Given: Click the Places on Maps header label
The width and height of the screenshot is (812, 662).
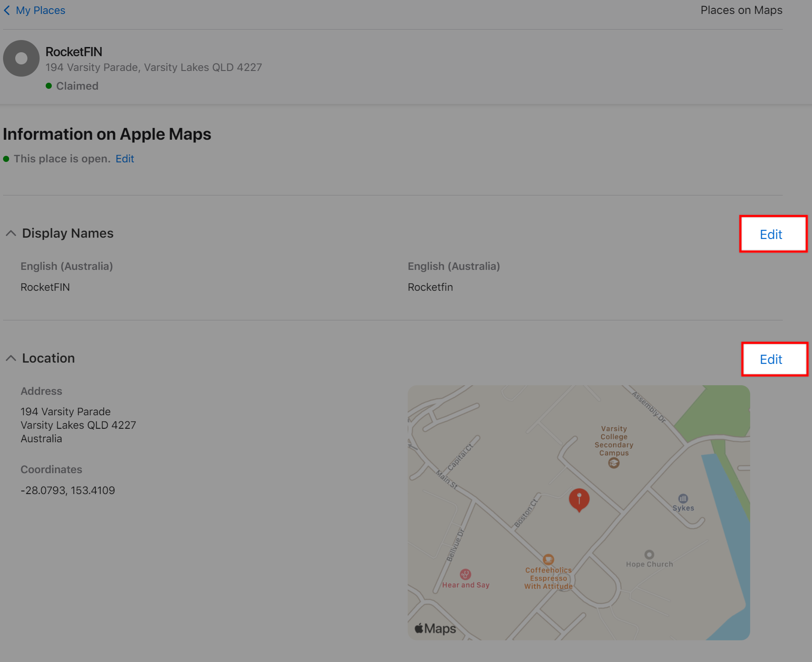Looking at the screenshot, I should pos(741,10).
